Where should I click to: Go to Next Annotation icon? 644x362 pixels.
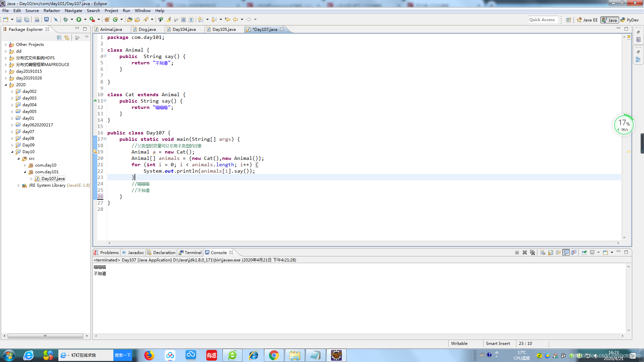point(200,20)
